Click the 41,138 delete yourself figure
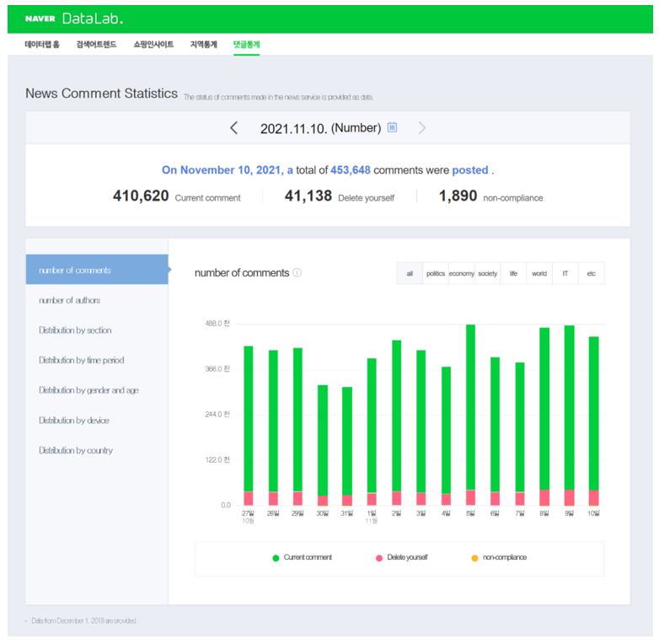The width and height of the screenshot is (659, 644). tap(308, 196)
